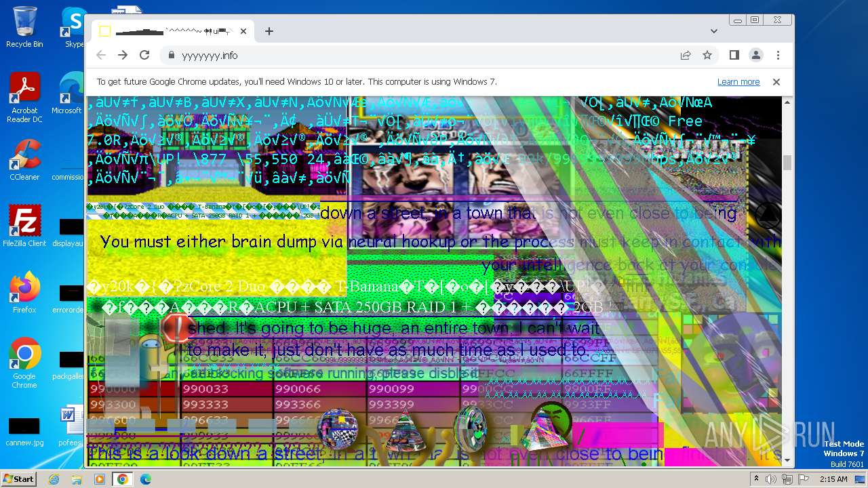Reload the yyyyyyy.info page
868x488 pixels.
[x=144, y=55]
